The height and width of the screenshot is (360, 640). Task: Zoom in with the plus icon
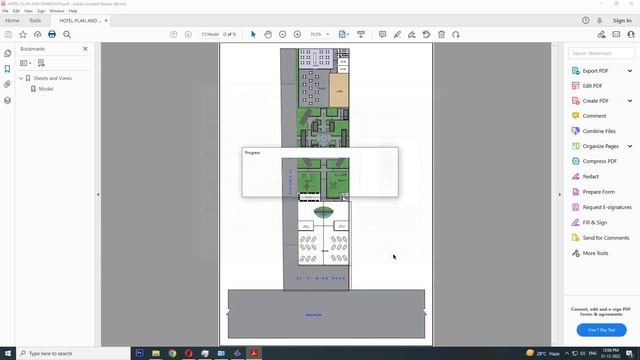click(x=297, y=35)
